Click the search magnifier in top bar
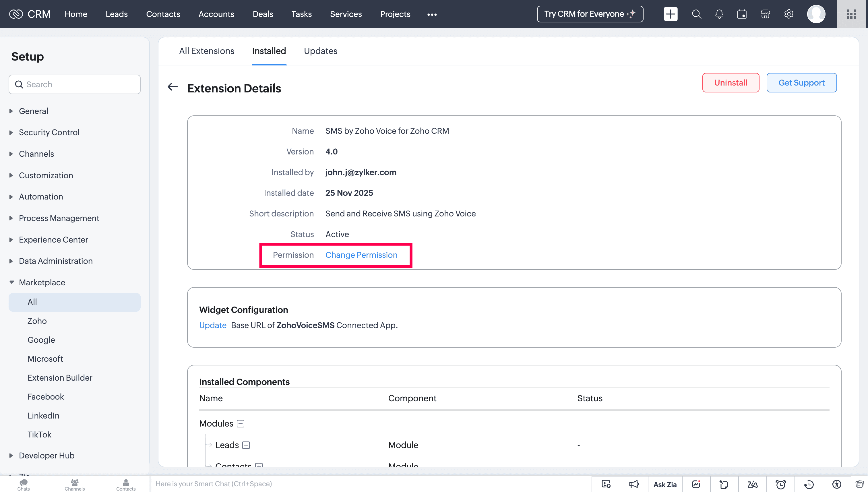The image size is (868, 492). [x=696, y=14]
